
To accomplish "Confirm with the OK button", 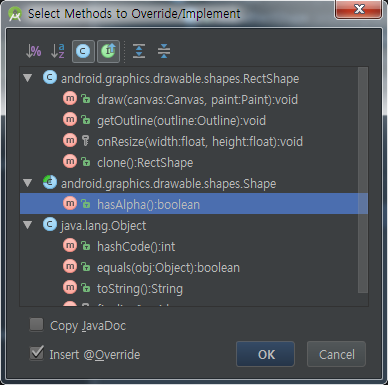I will [265, 354].
